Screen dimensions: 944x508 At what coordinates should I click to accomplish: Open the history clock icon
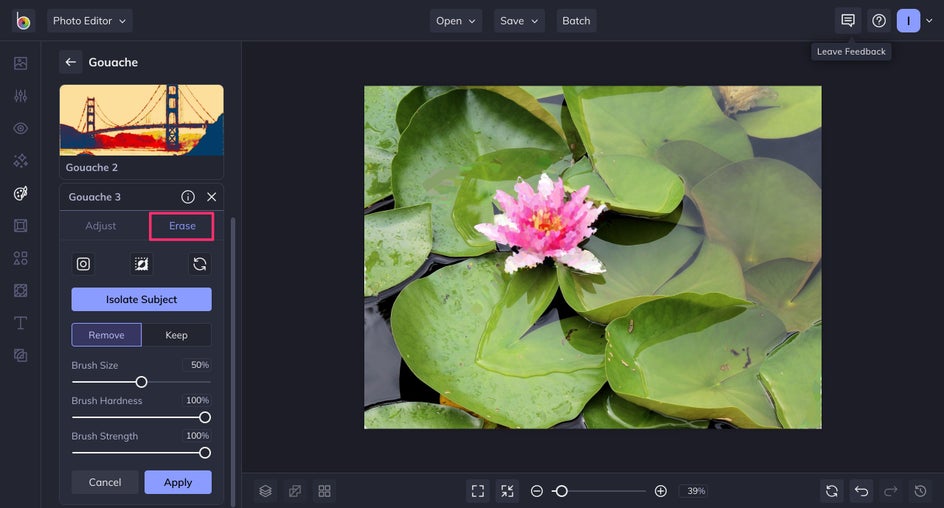[x=921, y=491]
